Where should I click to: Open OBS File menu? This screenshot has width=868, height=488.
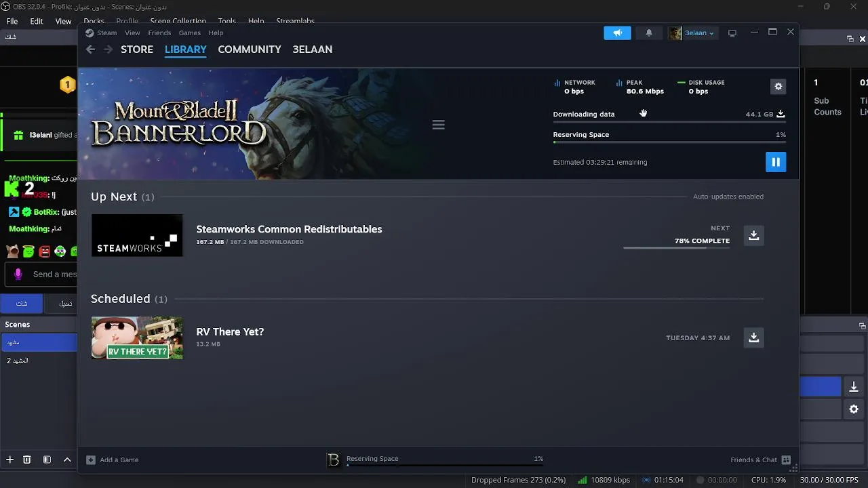pos(12,21)
